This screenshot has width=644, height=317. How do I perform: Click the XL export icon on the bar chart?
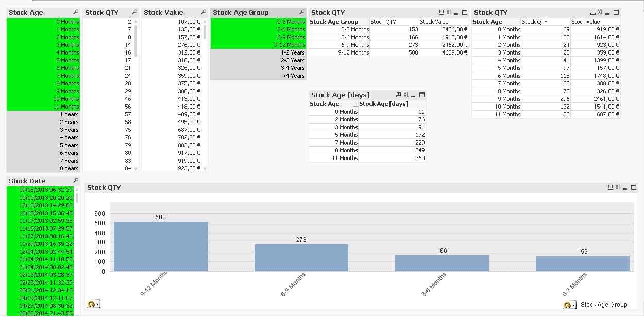(x=617, y=187)
